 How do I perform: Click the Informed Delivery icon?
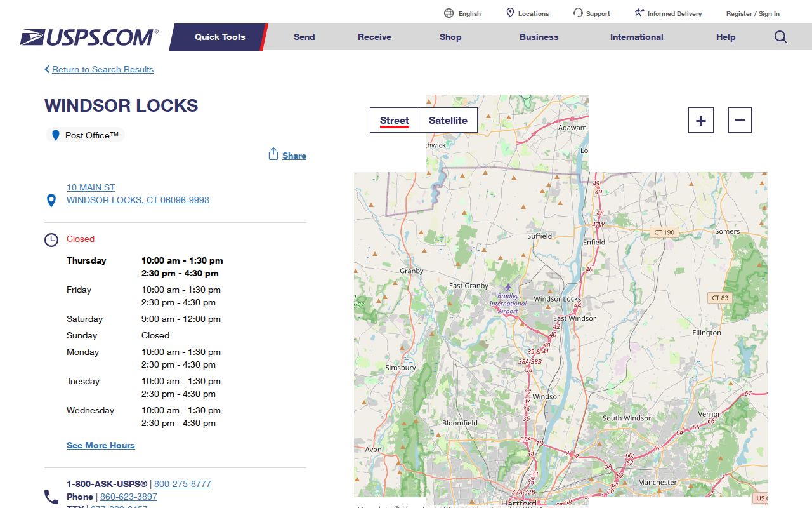639,13
